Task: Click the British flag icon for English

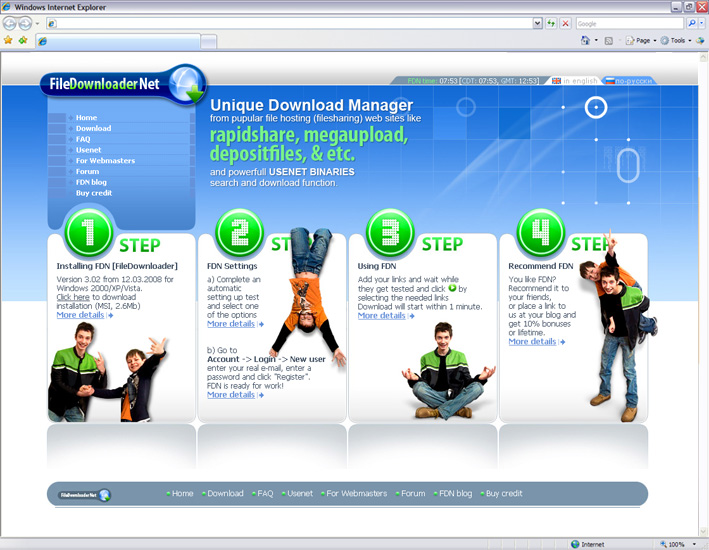Action: 556,81
